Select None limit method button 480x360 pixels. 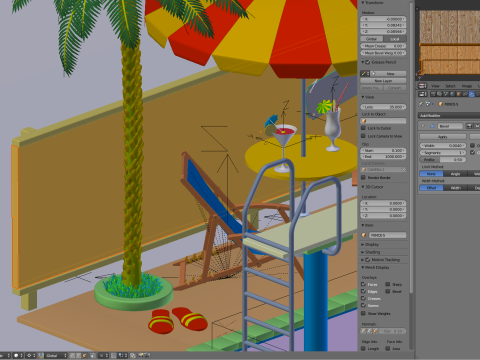pyautogui.click(x=431, y=174)
